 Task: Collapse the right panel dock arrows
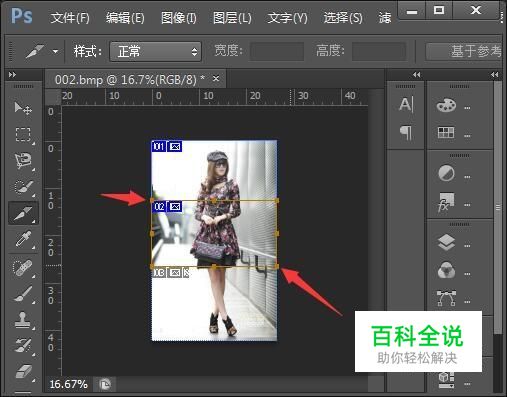click(x=495, y=74)
